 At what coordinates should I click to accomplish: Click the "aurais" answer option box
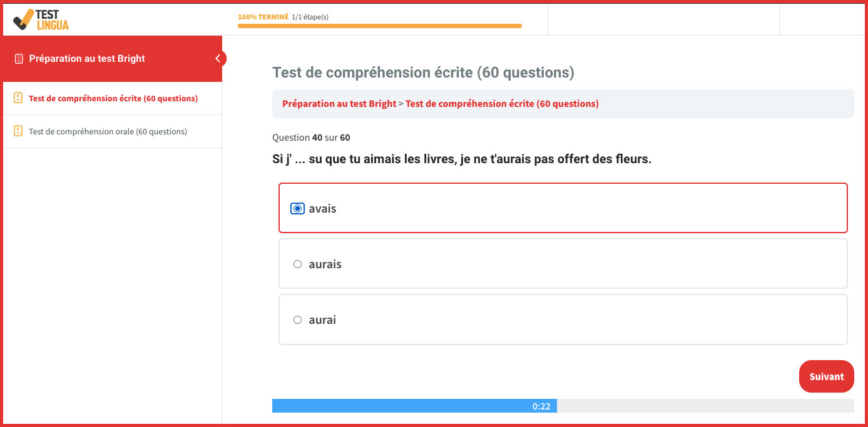point(563,264)
